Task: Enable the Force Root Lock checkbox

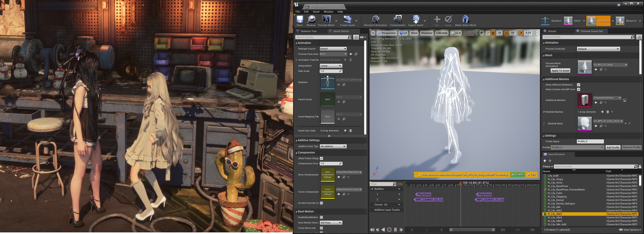Action: click(321, 228)
